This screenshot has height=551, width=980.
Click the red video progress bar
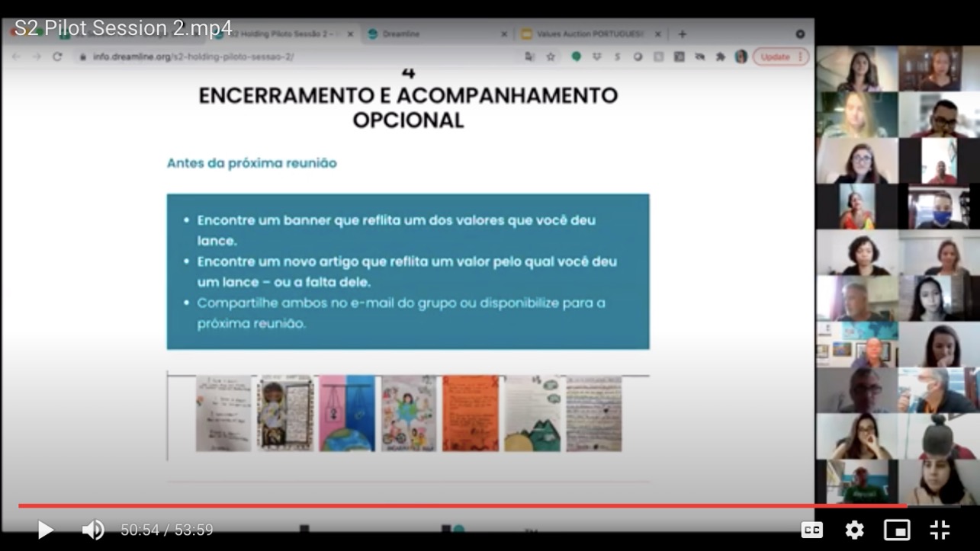click(458, 505)
